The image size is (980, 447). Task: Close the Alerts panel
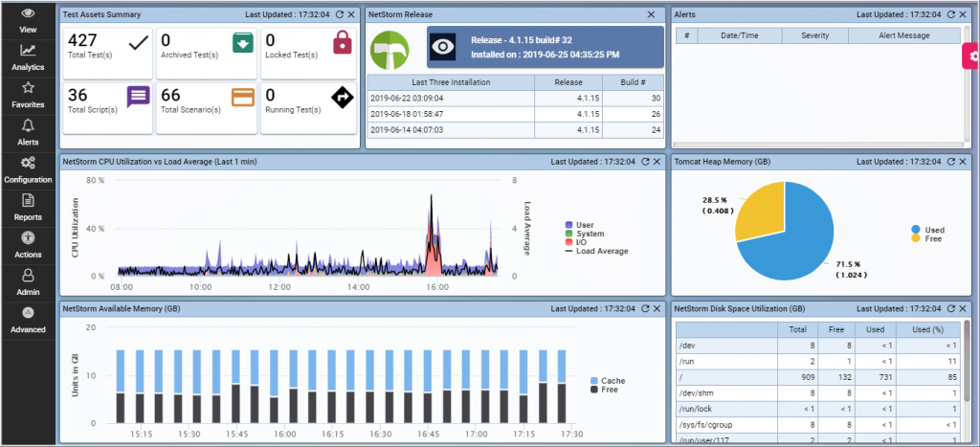[963, 14]
